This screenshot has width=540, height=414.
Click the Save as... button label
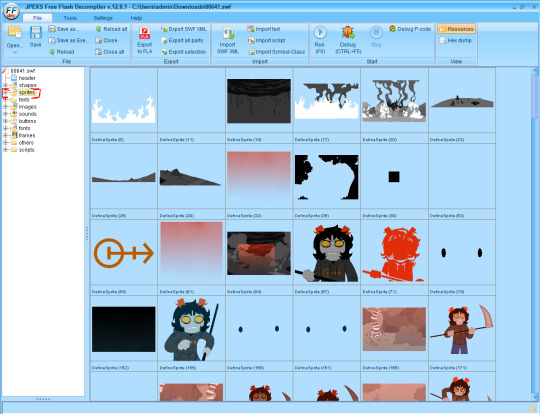point(68,29)
